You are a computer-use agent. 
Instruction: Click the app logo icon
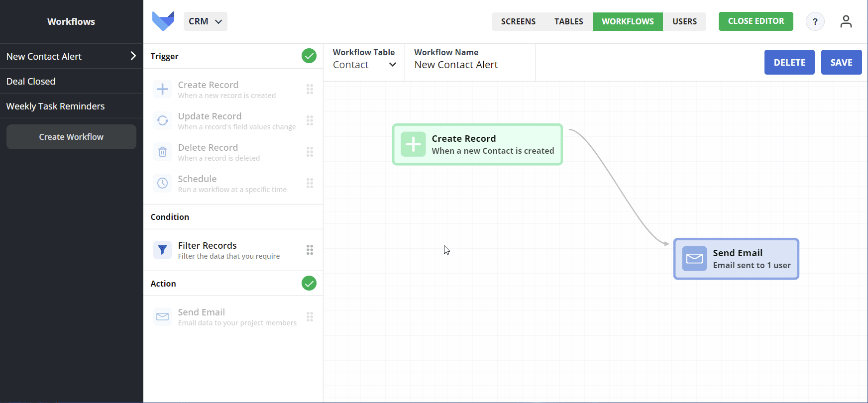coord(163,21)
